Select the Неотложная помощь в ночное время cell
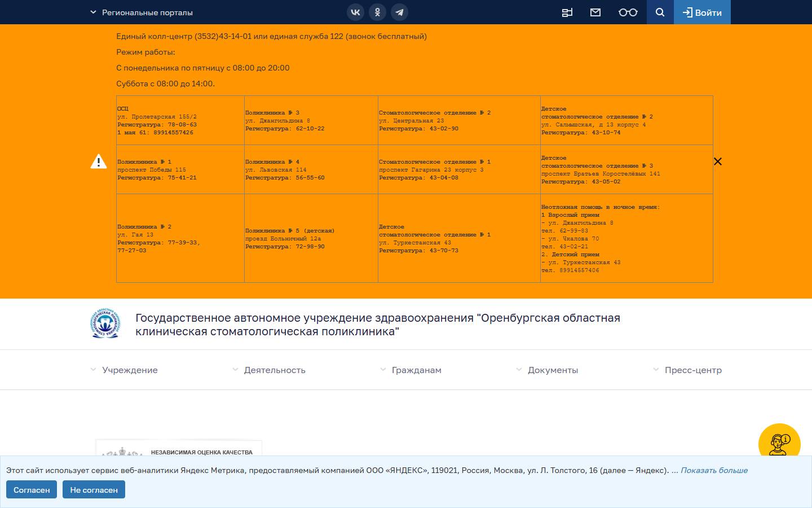This screenshot has width=812, height=508. [x=626, y=238]
